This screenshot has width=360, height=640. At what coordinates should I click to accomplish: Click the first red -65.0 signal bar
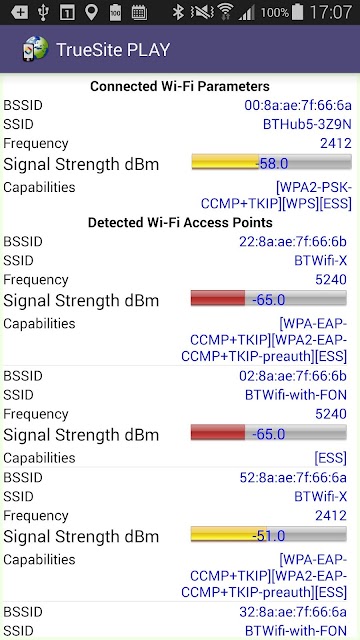click(269, 299)
